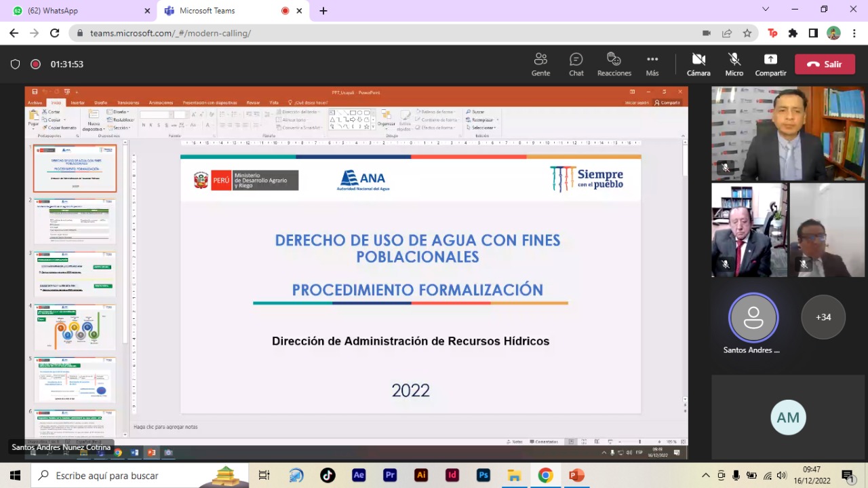Open the Gente participants panel
The image size is (868, 488).
click(540, 64)
